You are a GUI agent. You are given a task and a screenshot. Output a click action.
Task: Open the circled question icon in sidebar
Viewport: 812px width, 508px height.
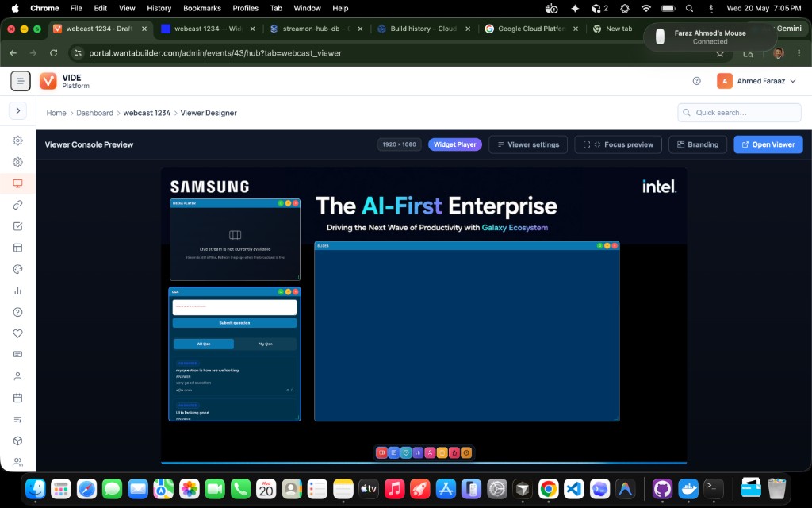click(17, 312)
